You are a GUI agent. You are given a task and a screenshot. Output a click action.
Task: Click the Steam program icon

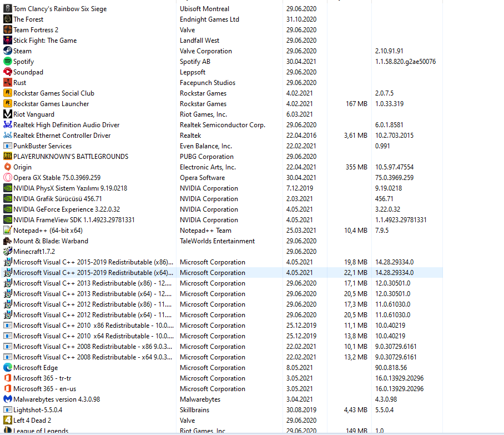(x=8, y=51)
